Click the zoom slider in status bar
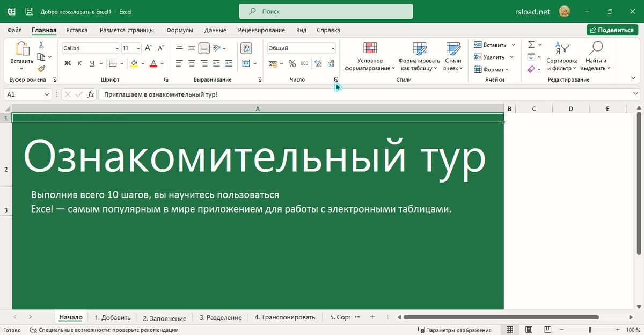Viewport: 644px width, 335px height. pos(590,330)
